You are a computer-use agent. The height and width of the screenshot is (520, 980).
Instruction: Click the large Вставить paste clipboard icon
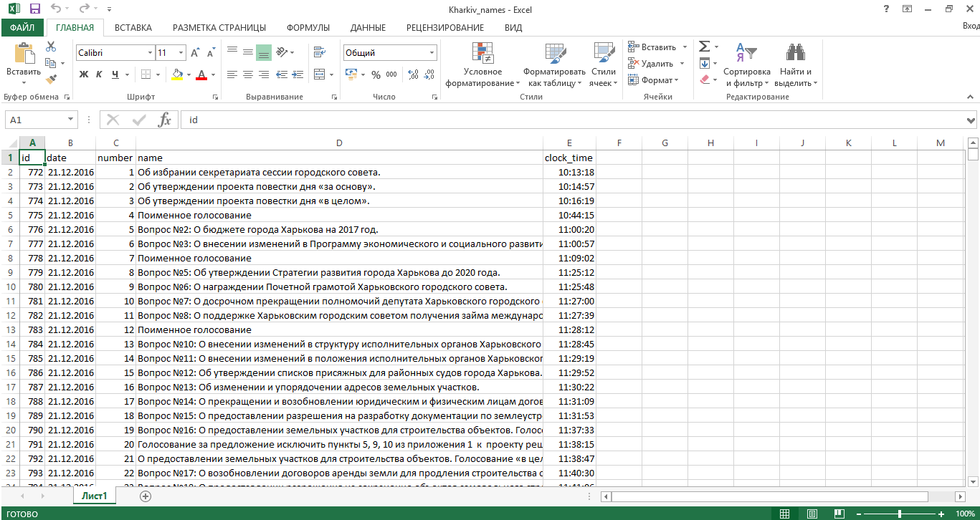24,54
